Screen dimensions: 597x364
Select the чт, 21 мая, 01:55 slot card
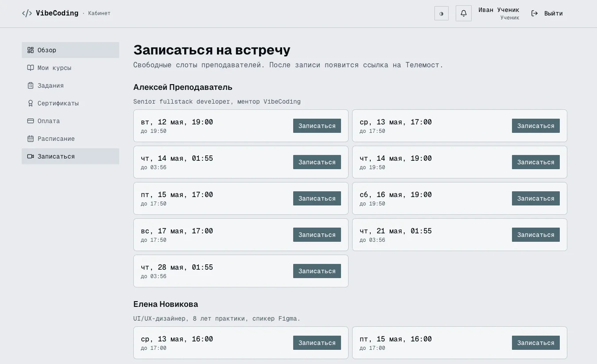coord(460,235)
